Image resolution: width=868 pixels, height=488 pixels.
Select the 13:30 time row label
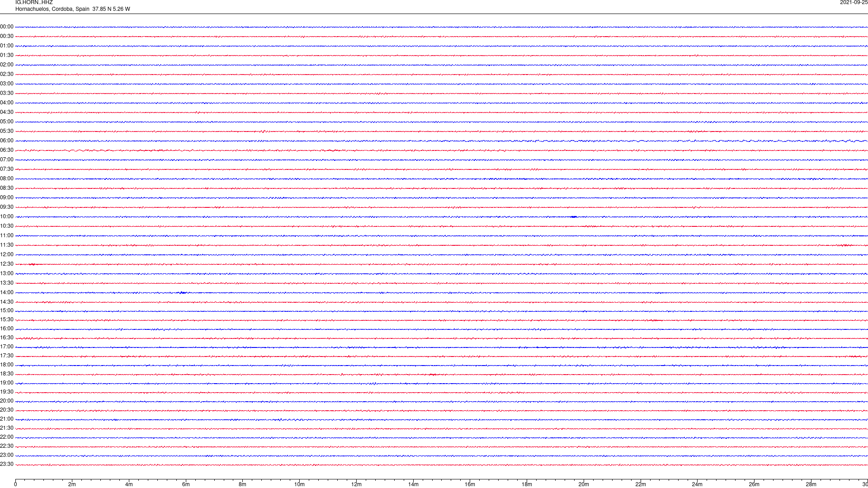coord(7,283)
